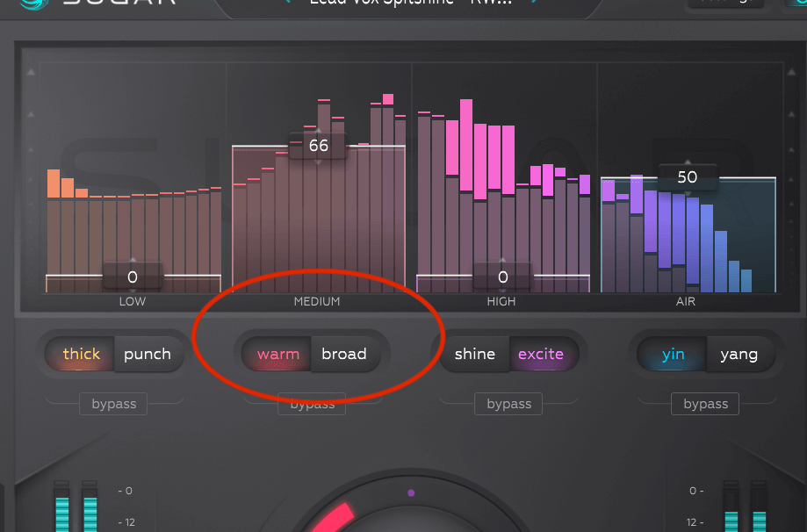Bypass the AIR band
Image resolution: width=807 pixels, height=532 pixels.
tap(706, 404)
